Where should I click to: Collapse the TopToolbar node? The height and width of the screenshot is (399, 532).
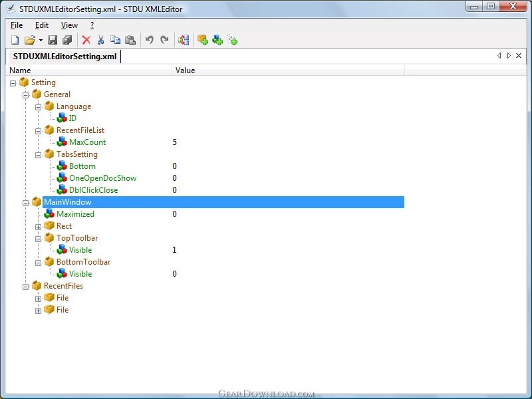38,239
